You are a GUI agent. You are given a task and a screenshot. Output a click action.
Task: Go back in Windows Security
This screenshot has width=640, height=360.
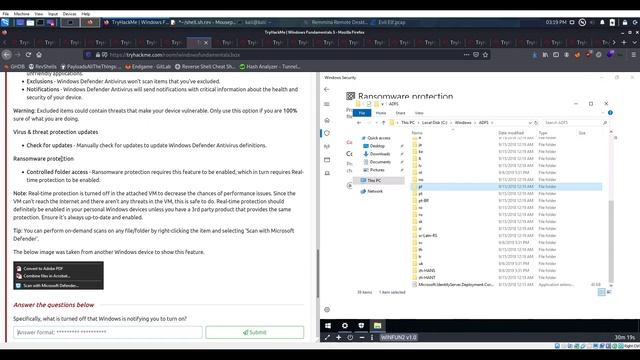pos(327,89)
